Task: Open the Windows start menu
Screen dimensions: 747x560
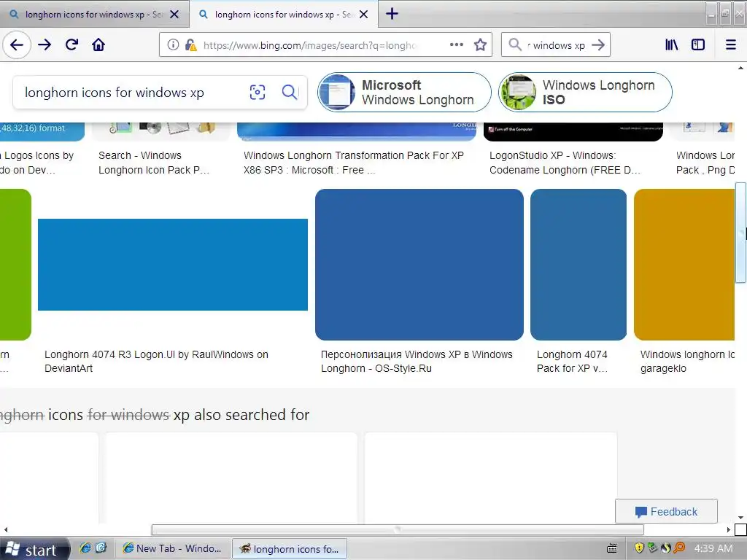Action: tap(34, 549)
